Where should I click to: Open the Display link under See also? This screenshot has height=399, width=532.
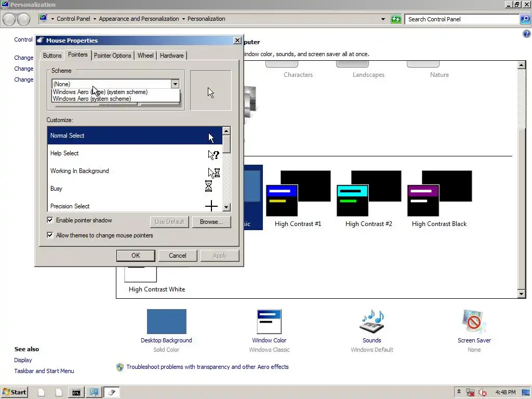coord(23,360)
